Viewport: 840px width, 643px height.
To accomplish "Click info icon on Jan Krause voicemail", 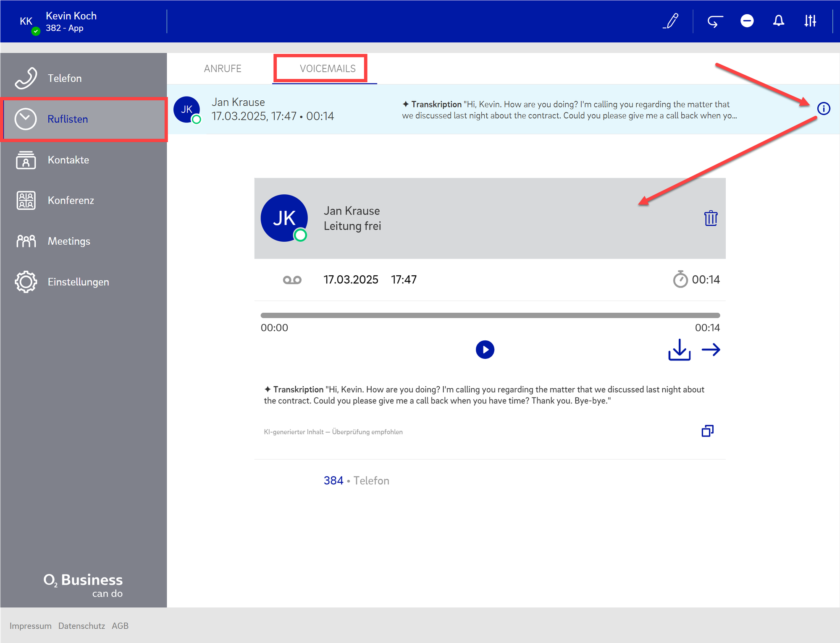I will [823, 109].
